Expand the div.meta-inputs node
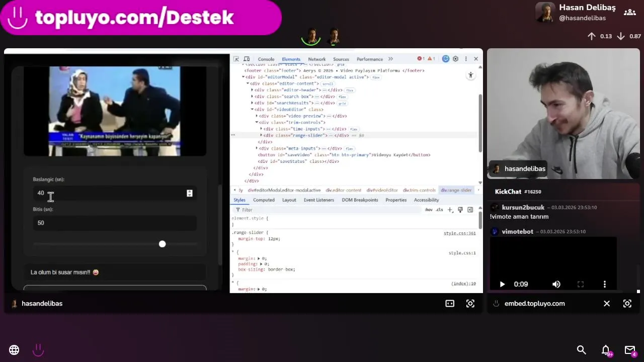 pos(257,149)
